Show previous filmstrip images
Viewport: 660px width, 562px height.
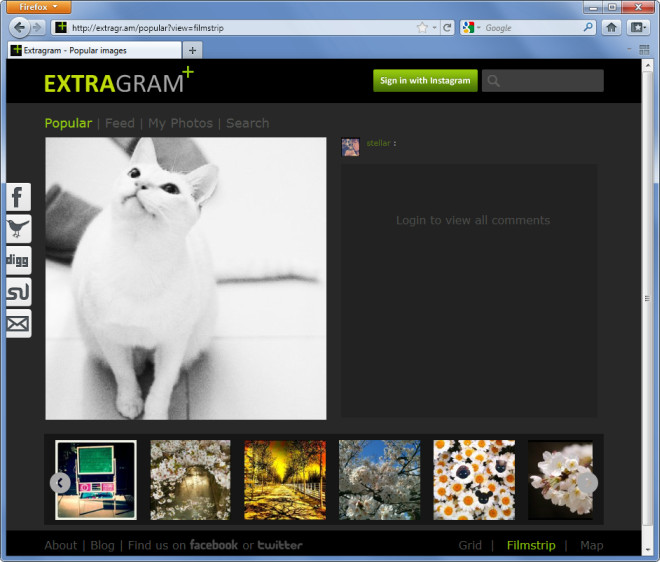click(60, 483)
